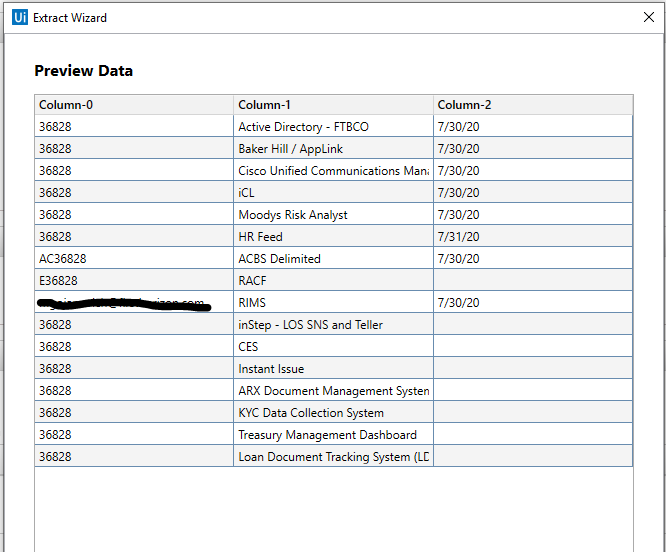Click the 'Loan Document Tracking System' cell
This screenshot has height=552, width=666.
click(x=333, y=457)
